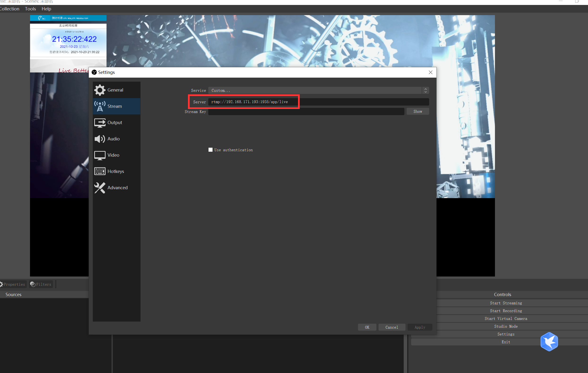Select the Stream antenna icon
Screen dimensions: 588x373
pos(100,106)
